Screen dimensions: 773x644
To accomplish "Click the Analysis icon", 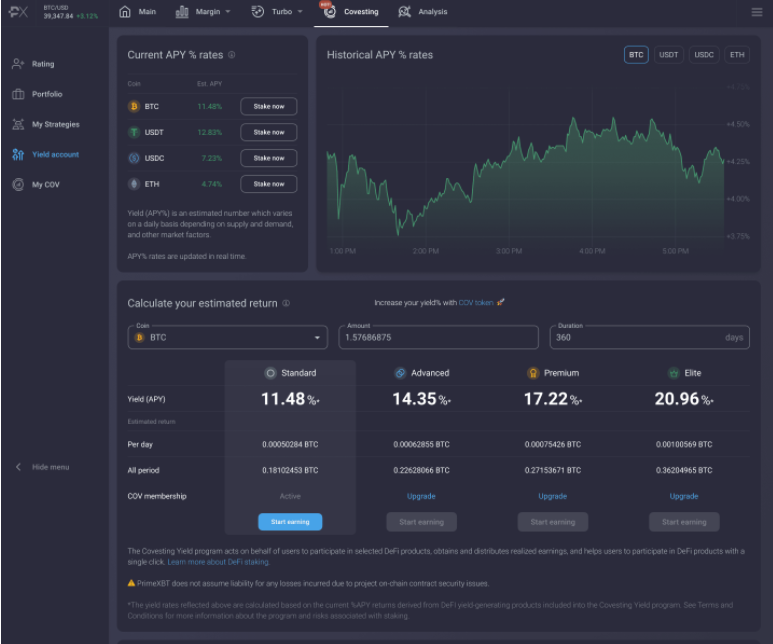I will click(404, 11).
